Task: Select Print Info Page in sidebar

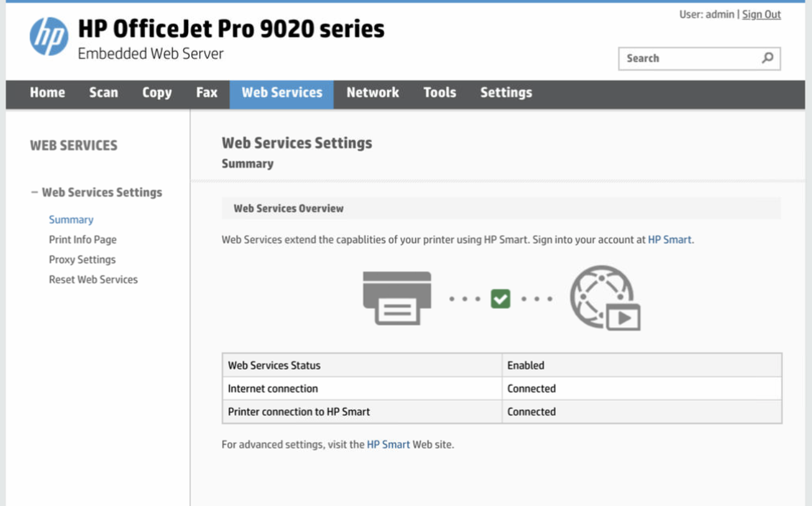Action: click(x=83, y=240)
